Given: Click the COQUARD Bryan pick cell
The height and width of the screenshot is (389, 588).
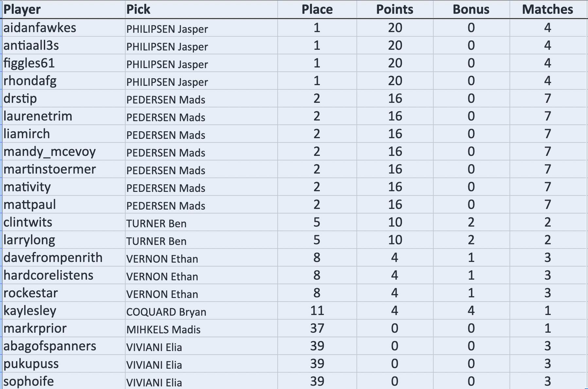Looking at the screenshot, I should click(x=166, y=311).
